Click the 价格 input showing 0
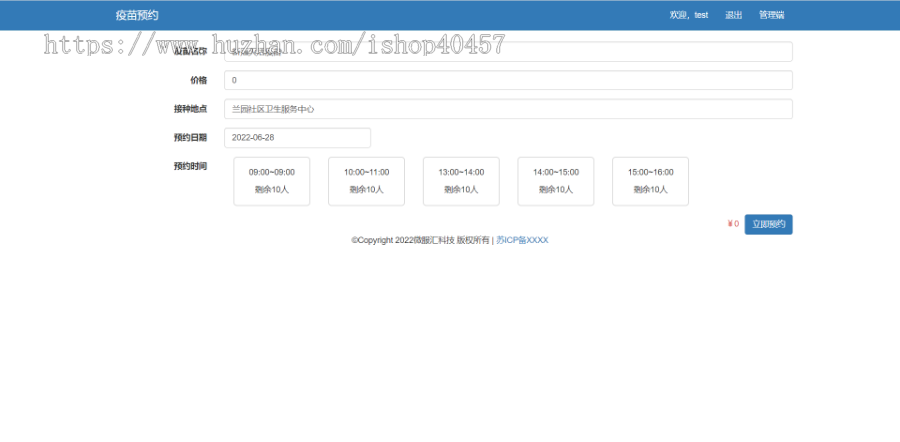This screenshot has height=442, width=900. [x=508, y=80]
